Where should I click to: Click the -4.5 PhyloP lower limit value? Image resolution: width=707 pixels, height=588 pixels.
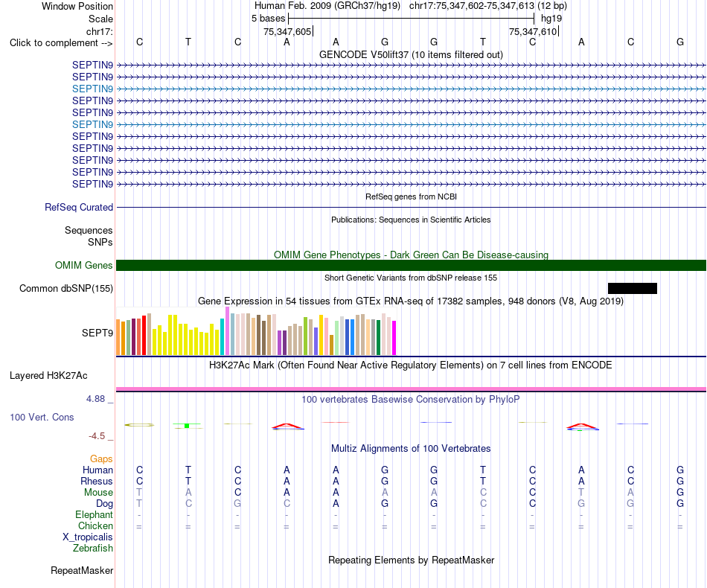pyautogui.click(x=97, y=436)
